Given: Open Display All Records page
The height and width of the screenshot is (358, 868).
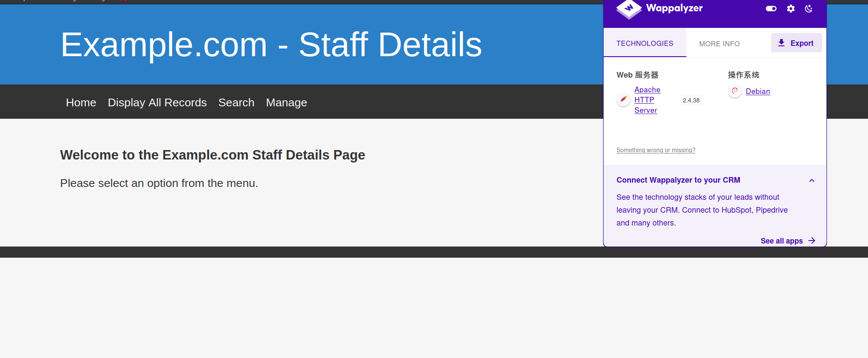Looking at the screenshot, I should [157, 102].
